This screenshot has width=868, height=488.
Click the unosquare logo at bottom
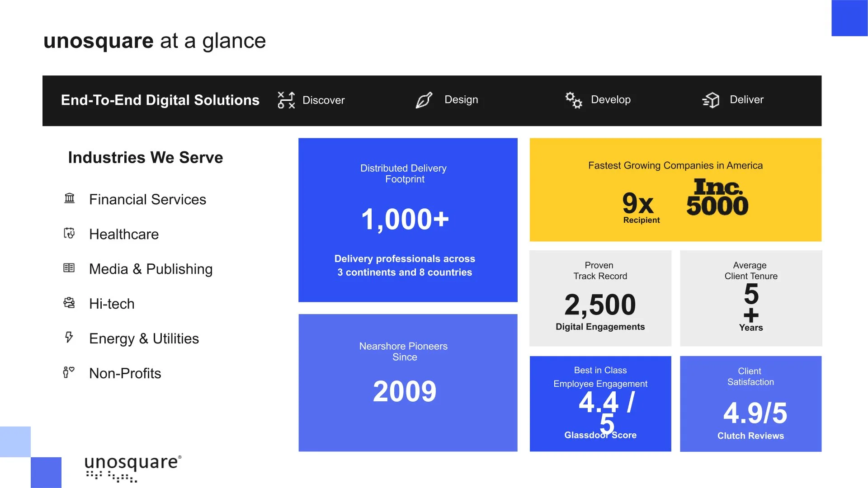[x=133, y=468]
